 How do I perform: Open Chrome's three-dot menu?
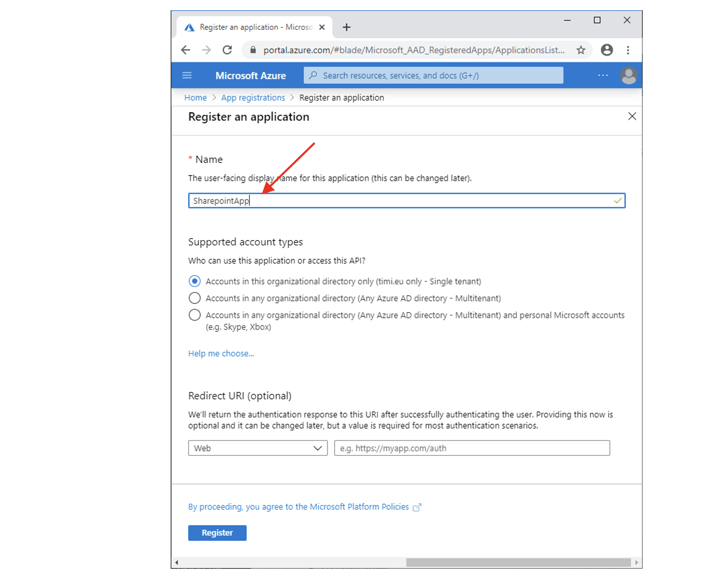pyautogui.click(x=628, y=50)
